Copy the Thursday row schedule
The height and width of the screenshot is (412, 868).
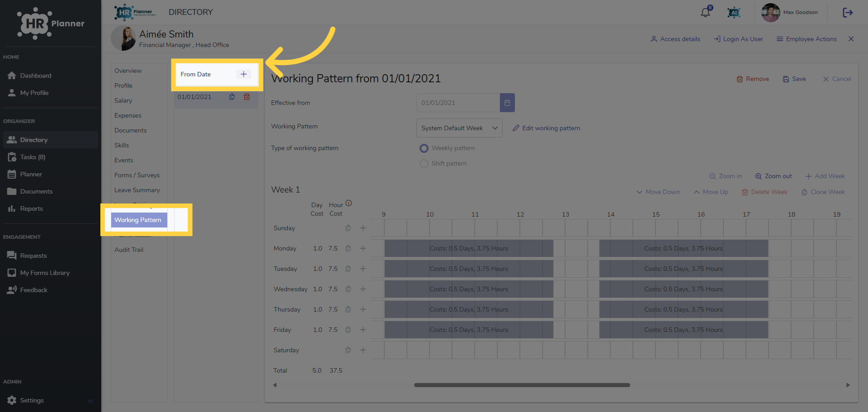click(348, 309)
